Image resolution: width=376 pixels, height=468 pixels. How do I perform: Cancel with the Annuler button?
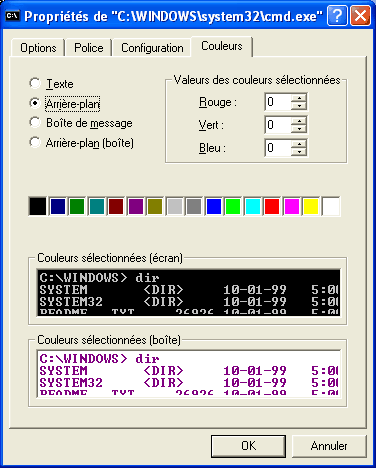tap(329, 446)
